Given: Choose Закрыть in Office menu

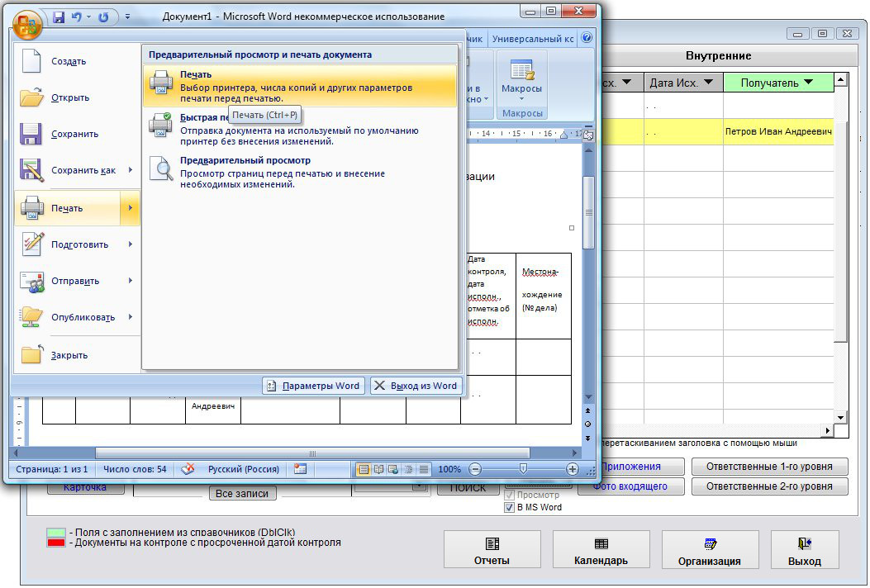Looking at the screenshot, I should point(77,355).
